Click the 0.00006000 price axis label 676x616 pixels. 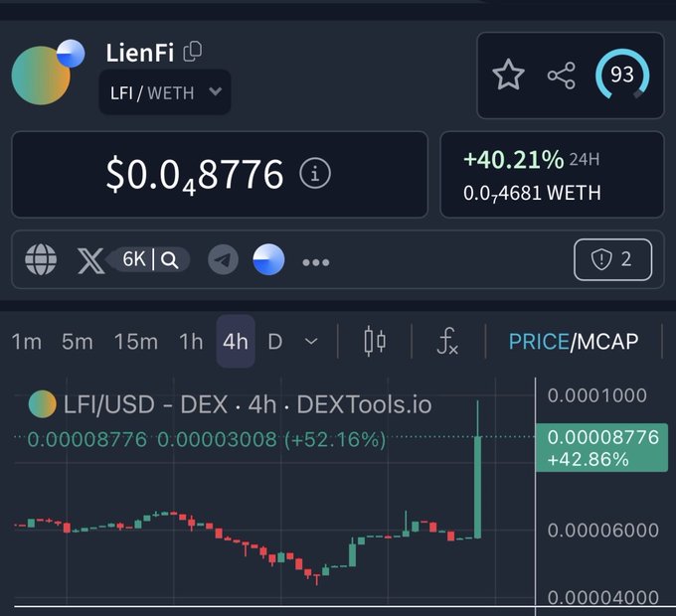[603, 531]
